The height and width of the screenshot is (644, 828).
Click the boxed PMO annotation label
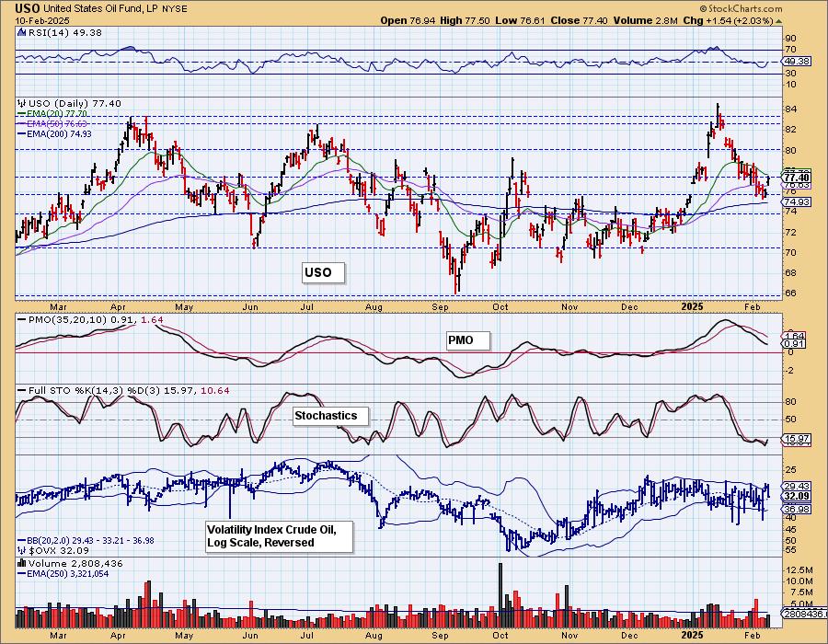click(467, 340)
